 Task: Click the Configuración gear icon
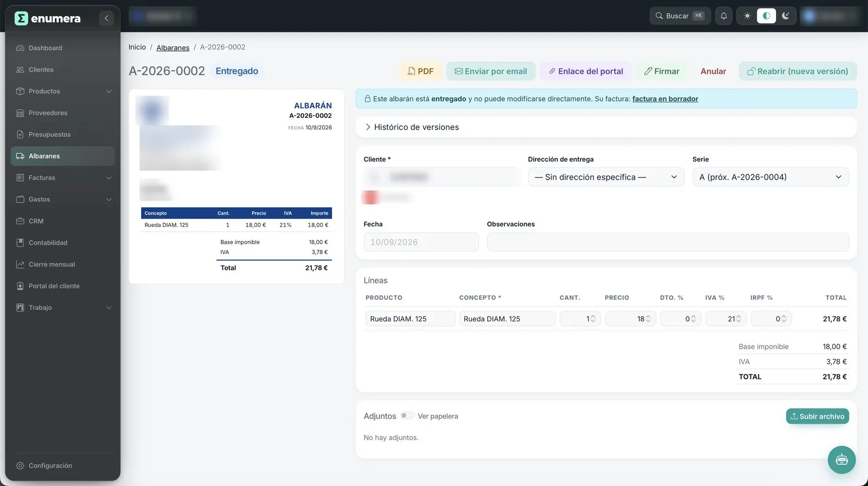pyautogui.click(x=20, y=466)
